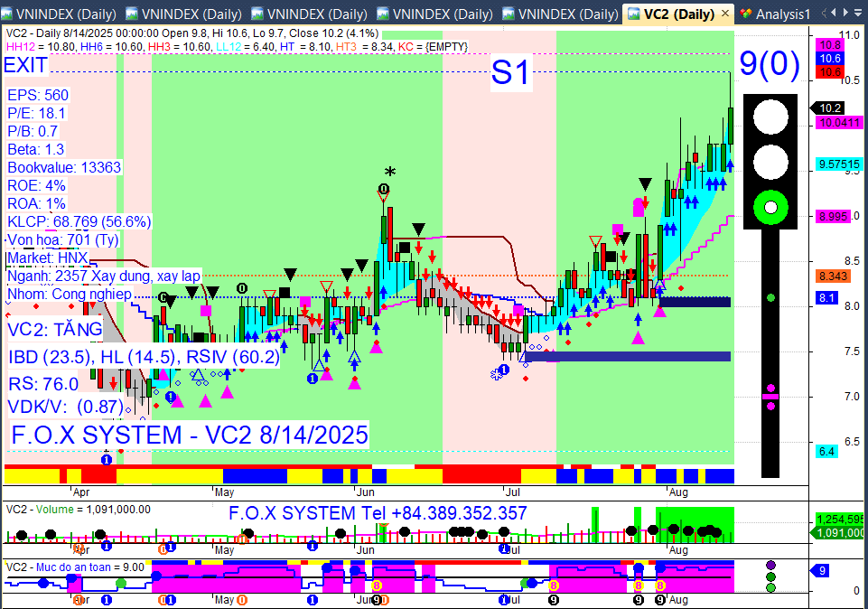This screenshot has height=609, width=868.
Task: Switch to the VC2 (Daily) tab
Action: point(678,14)
